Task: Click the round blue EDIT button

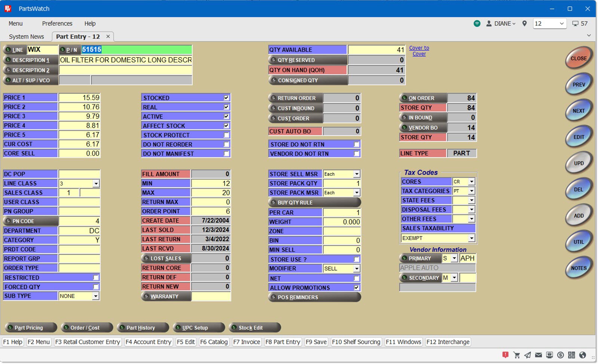Action: pos(579,137)
